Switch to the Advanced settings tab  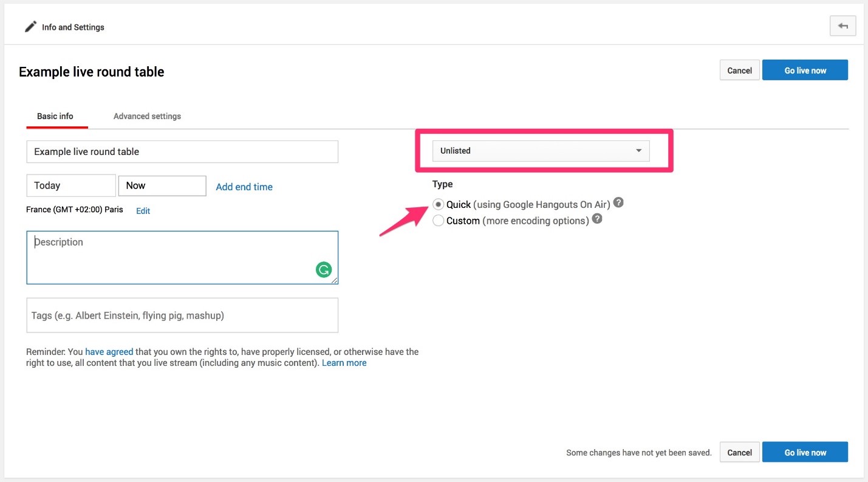147,116
